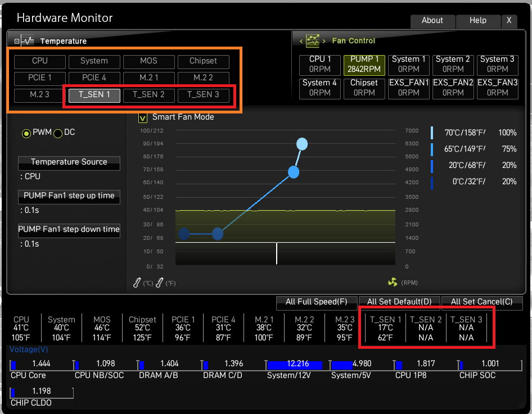
Task: Click the About button
Action: [432, 21]
